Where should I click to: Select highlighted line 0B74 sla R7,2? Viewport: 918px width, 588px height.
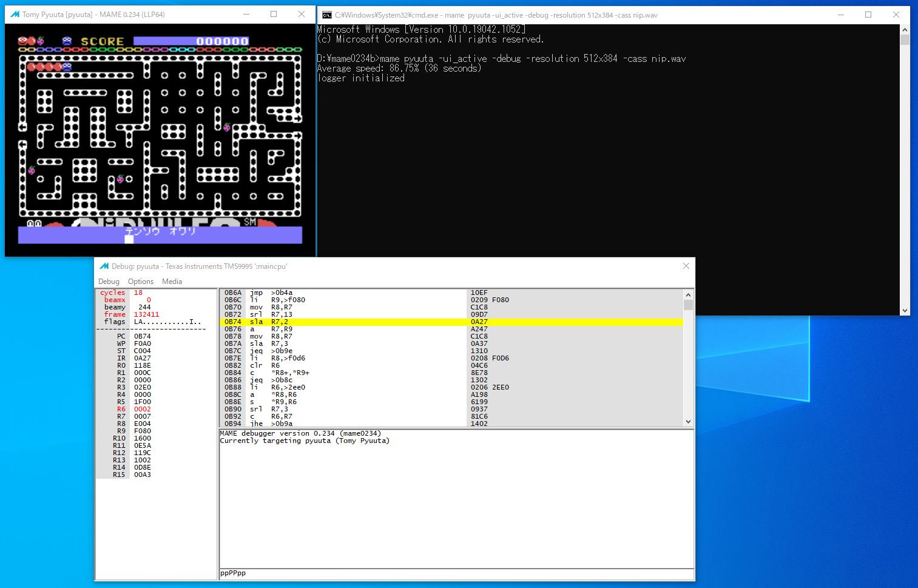[451, 322]
